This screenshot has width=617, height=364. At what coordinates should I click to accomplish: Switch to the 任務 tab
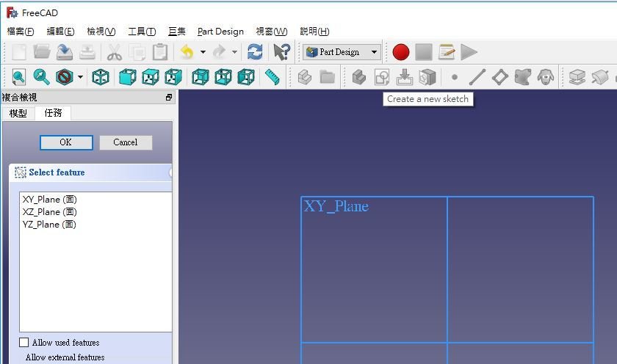pyautogui.click(x=53, y=113)
